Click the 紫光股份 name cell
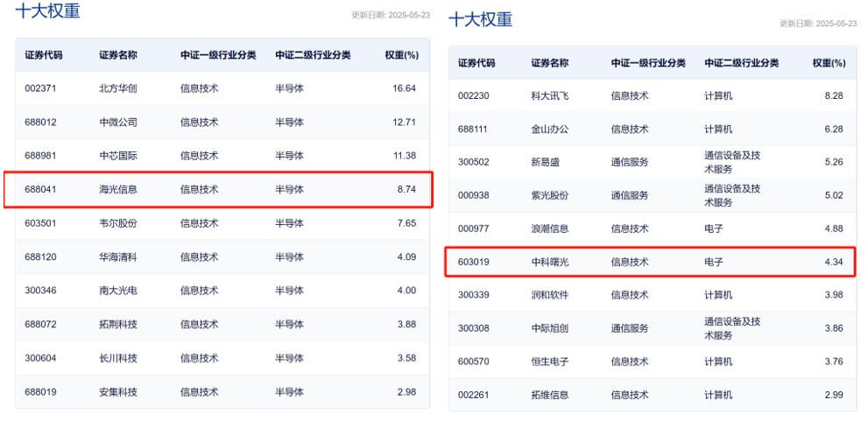868x421 pixels. [550, 195]
